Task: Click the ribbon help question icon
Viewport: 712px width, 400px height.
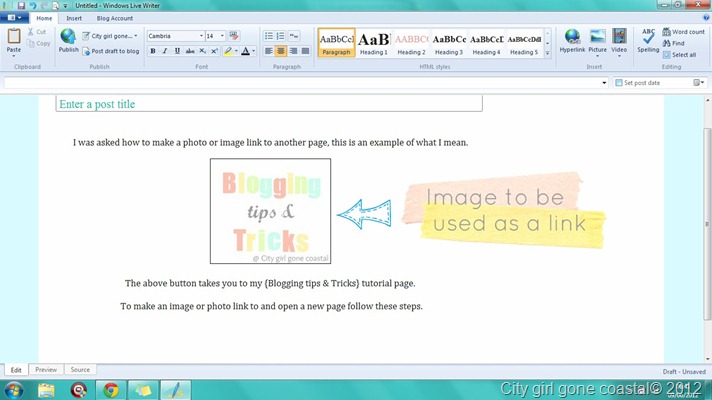Action: coord(706,18)
